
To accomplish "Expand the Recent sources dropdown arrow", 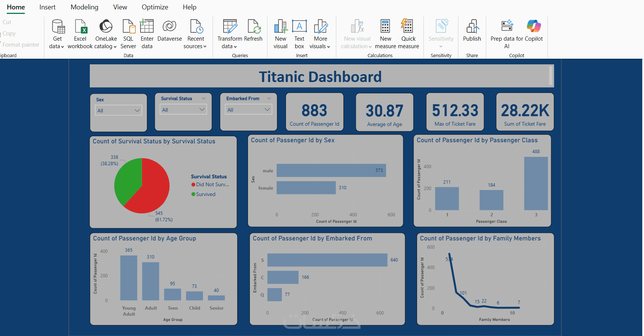I will (x=205, y=47).
